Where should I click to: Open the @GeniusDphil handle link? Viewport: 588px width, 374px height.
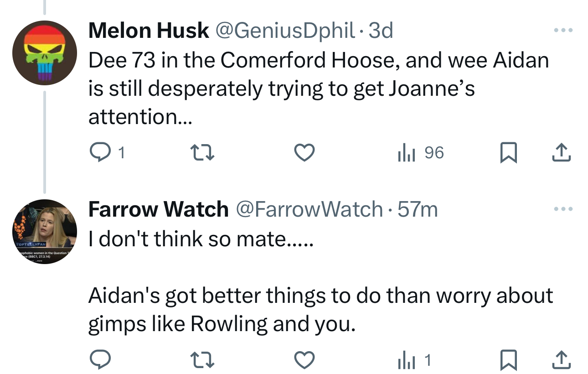pyautogui.click(x=284, y=31)
